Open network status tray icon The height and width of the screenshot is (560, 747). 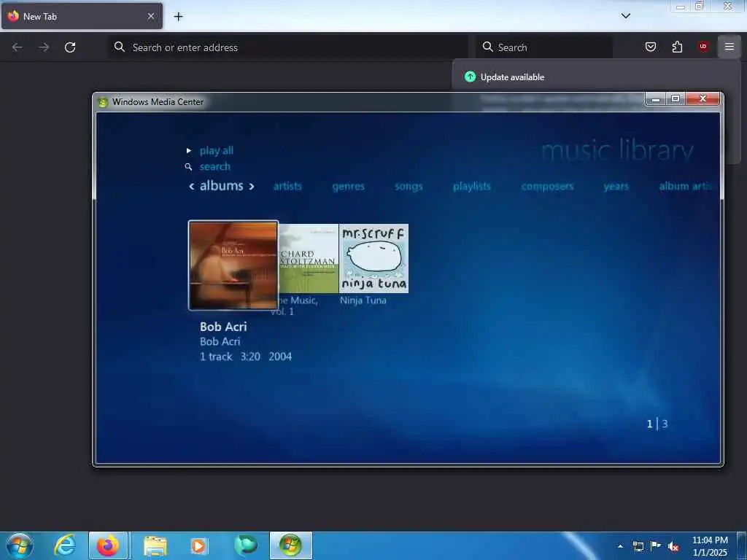pos(638,546)
